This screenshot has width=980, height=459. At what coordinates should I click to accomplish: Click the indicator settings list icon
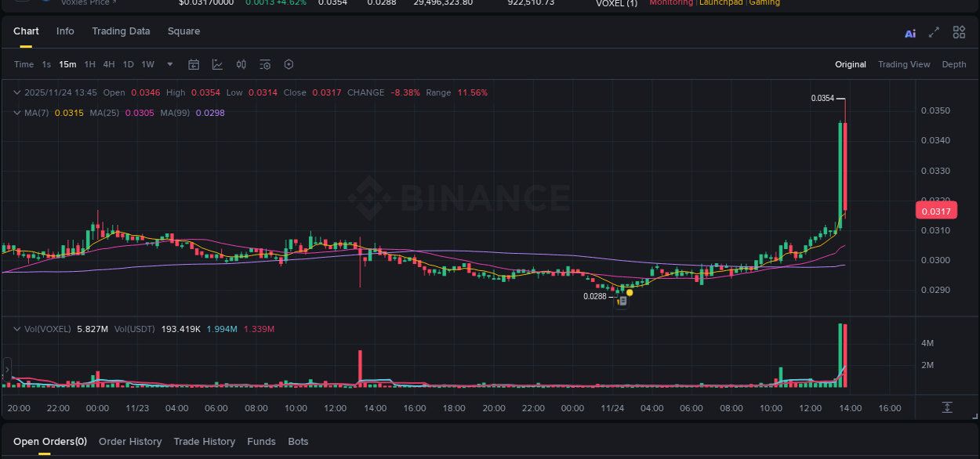(x=265, y=64)
